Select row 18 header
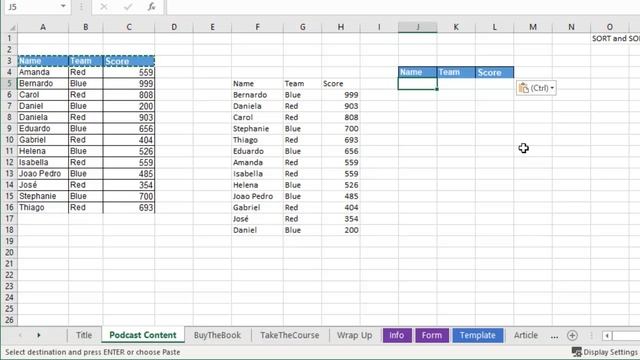 pyautogui.click(x=9, y=230)
